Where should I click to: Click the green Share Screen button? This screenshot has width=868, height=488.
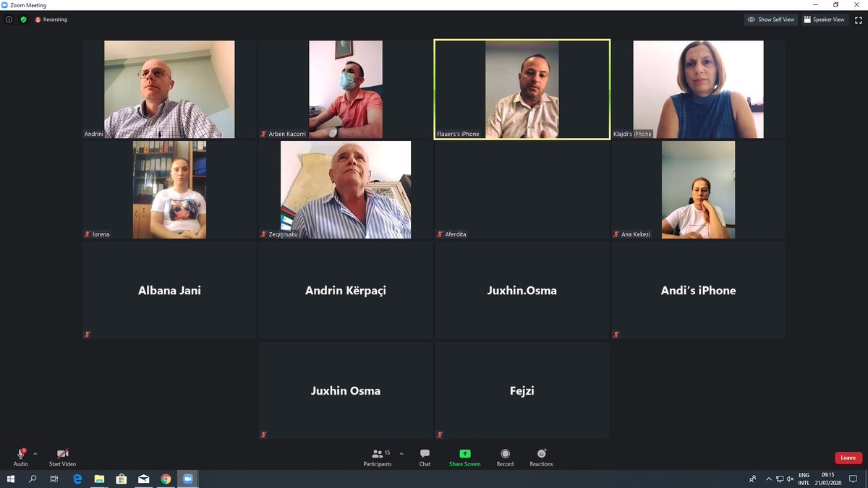point(464,457)
